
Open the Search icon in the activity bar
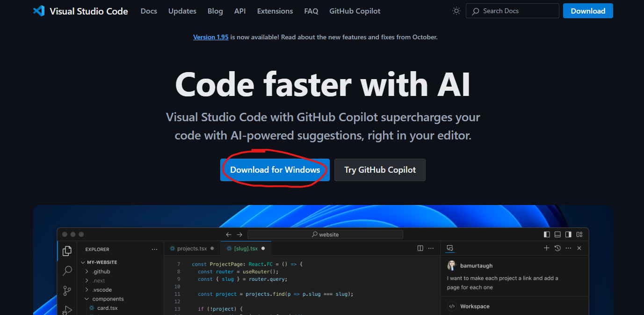click(x=67, y=271)
